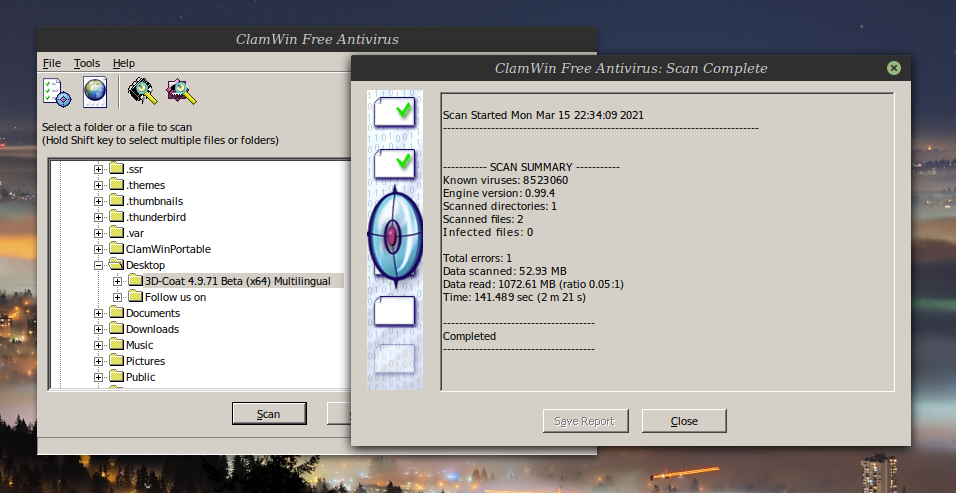Click the globe Update virus database icon

point(95,92)
